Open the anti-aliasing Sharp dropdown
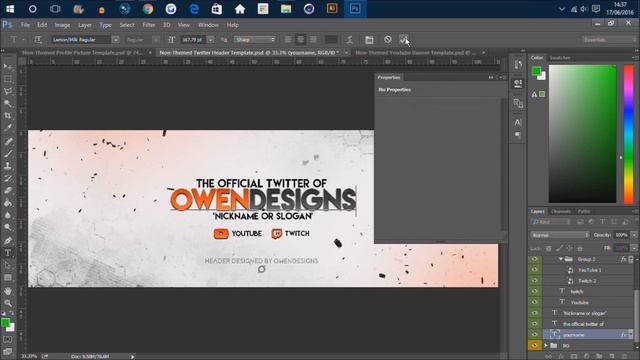The height and width of the screenshot is (360, 640). click(255, 40)
